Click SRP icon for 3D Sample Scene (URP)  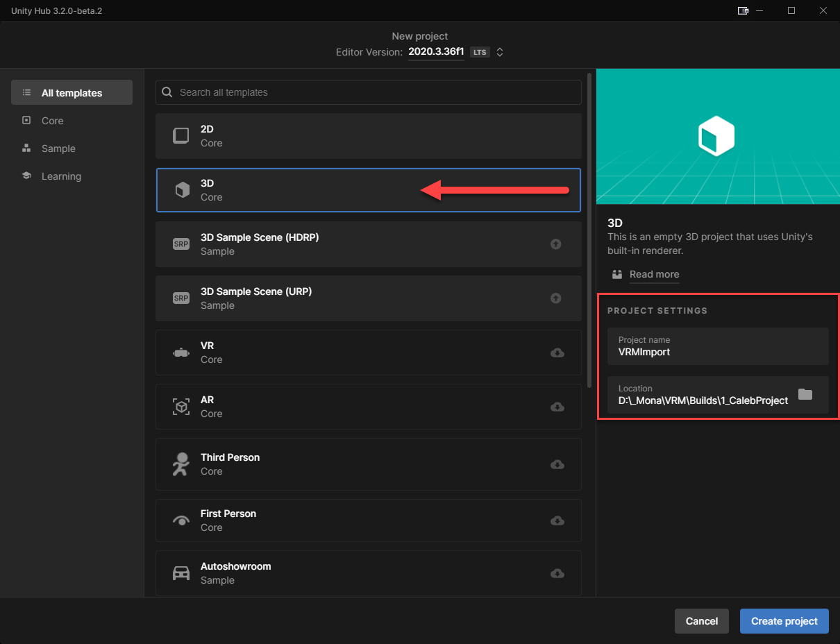pyautogui.click(x=180, y=298)
